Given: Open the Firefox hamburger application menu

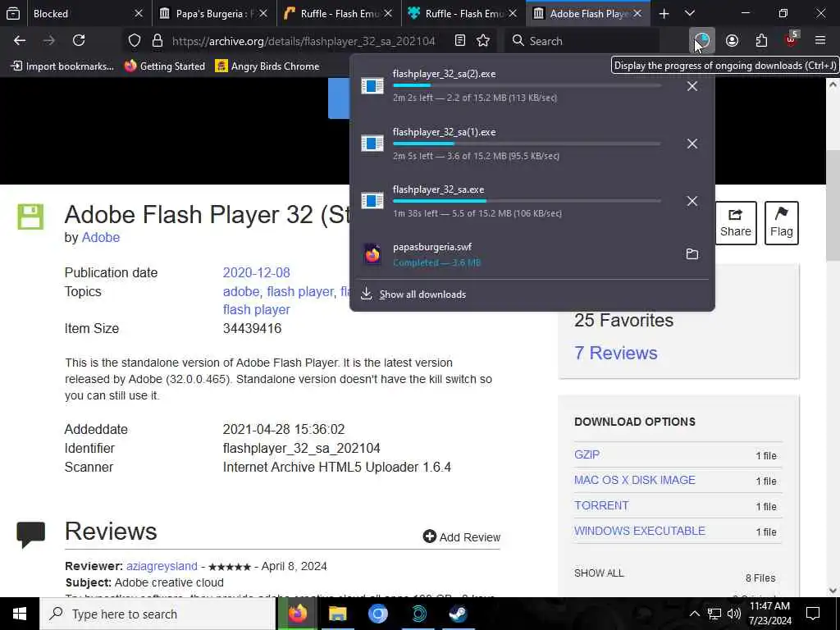Looking at the screenshot, I should tap(820, 41).
